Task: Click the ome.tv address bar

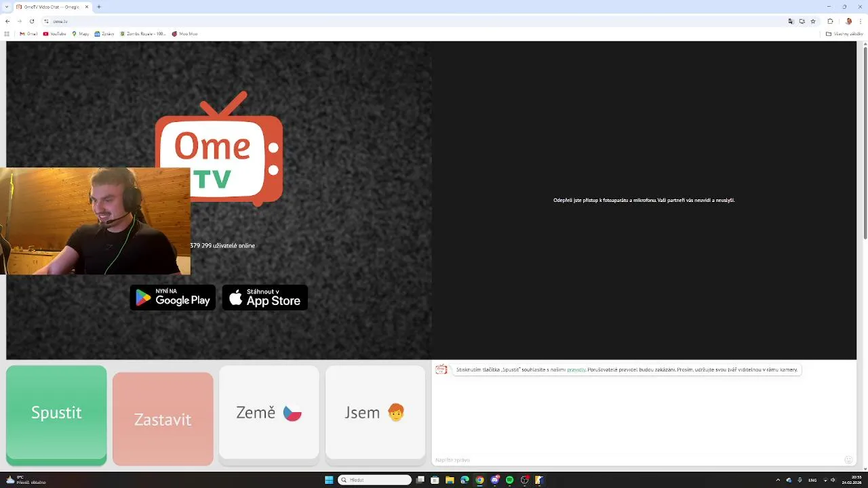Action: (x=407, y=21)
